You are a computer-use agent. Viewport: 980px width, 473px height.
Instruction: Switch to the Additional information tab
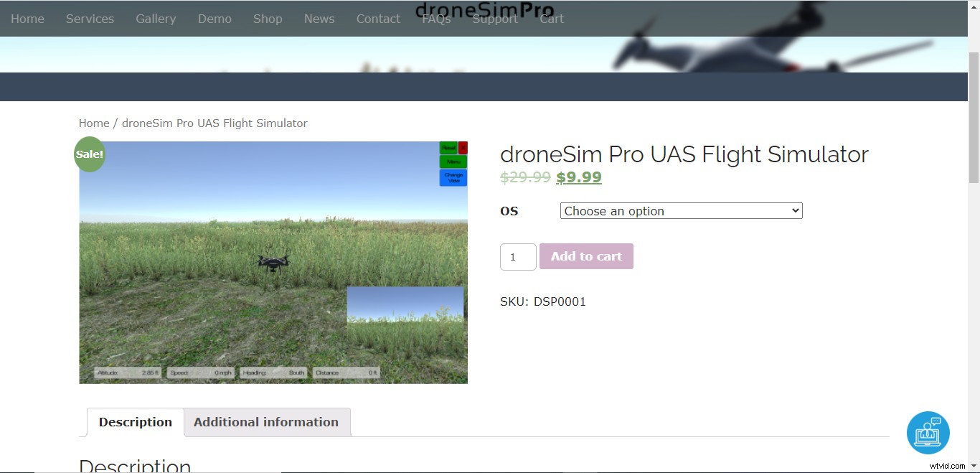click(x=266, y=422)
